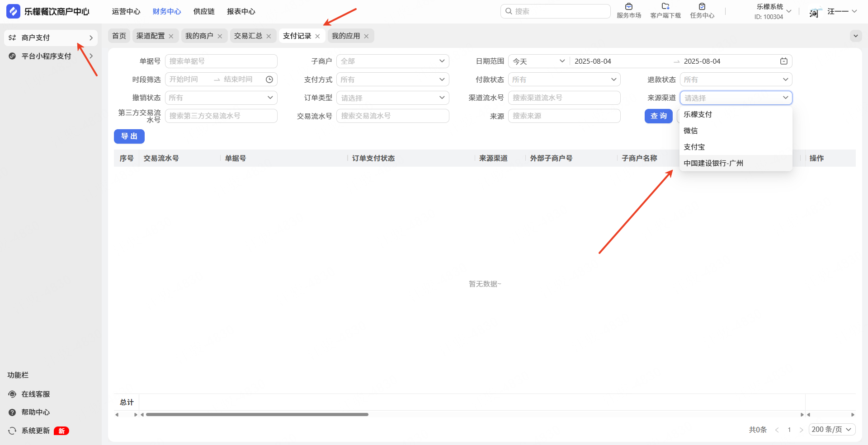Open the 今天 date preset dropdown
The height and width of the screenshot is (445, 868).
[539, 61]
